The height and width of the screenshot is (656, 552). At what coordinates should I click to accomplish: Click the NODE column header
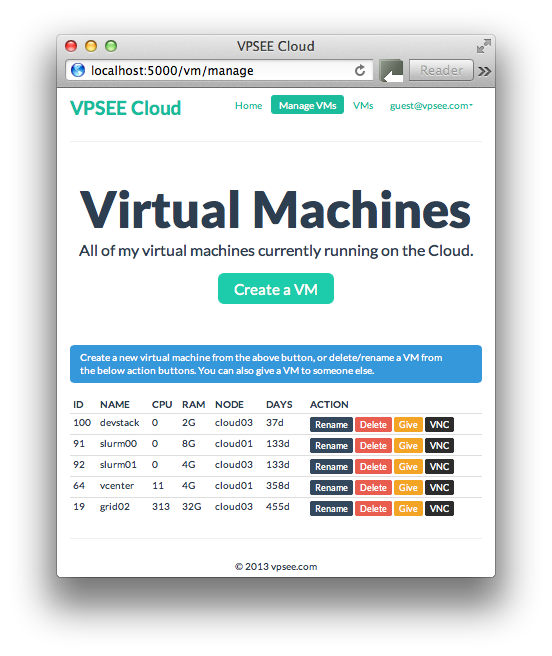click(x=229, y=405)
